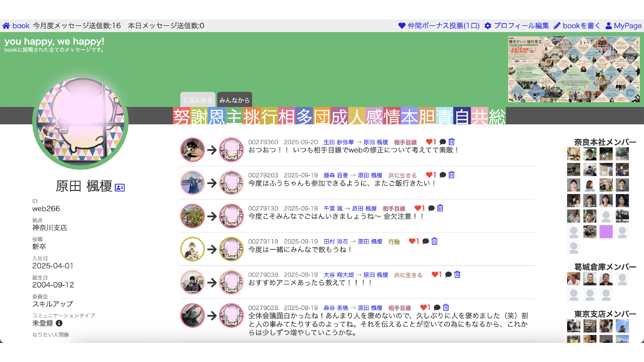Delete message 00279360 with the trash icon
The width and height of the screenshot is (644, 362).
452,142
